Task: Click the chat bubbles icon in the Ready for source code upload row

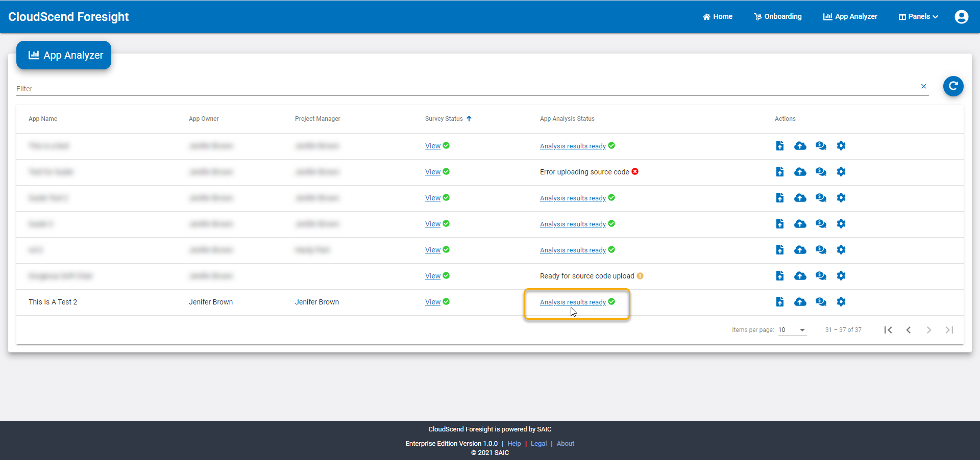Action: click(821, 276)
